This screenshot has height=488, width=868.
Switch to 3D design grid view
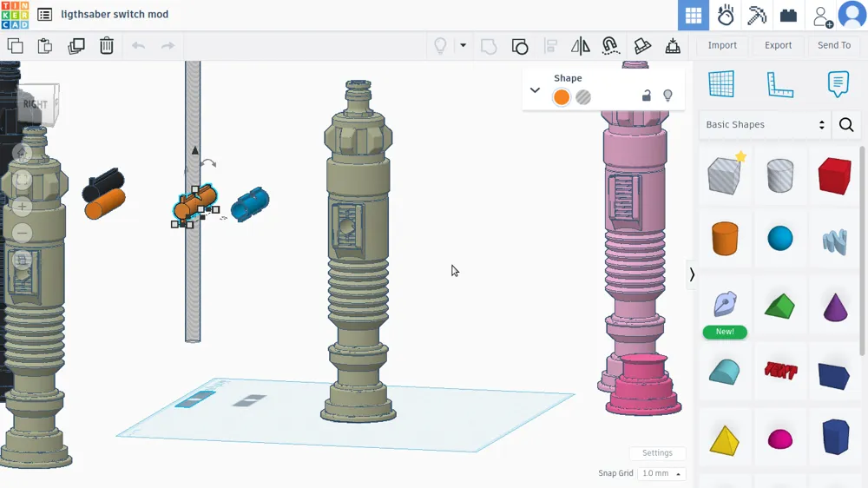pyautogui.click(x=693, y=16)
